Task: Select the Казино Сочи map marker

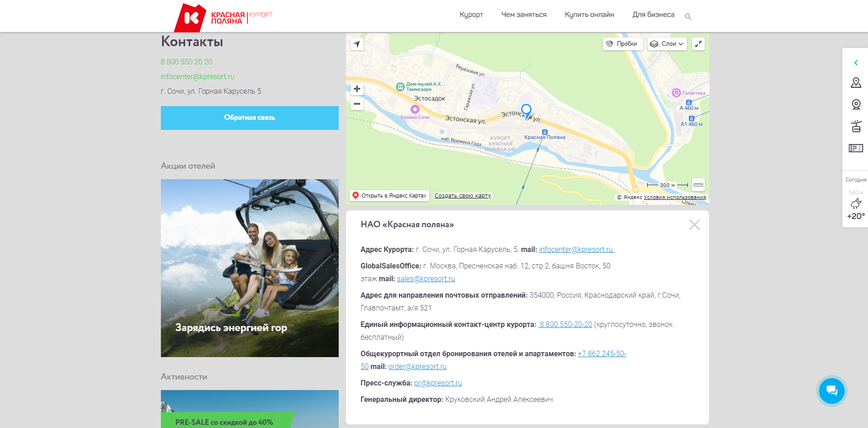Action: tap(415, 109)
